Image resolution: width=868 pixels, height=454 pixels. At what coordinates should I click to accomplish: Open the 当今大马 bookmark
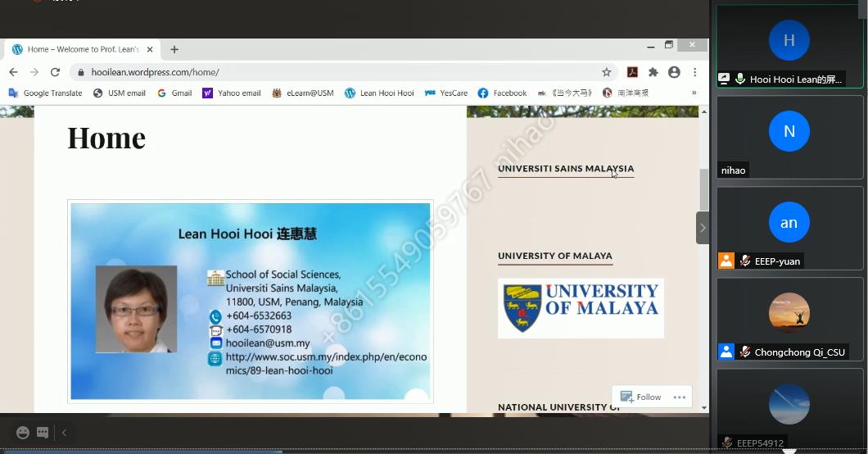tap(565, 93)
